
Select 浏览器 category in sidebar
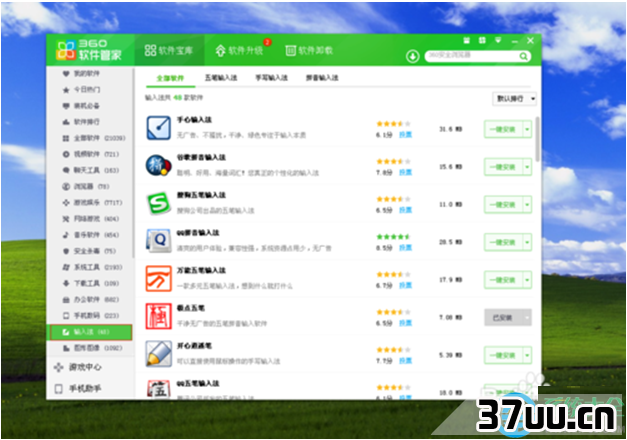click(86, 186)
